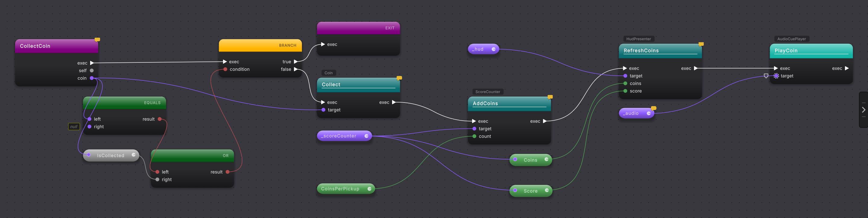
Task: Select the EXIT node header
Action: coord(358,28)
